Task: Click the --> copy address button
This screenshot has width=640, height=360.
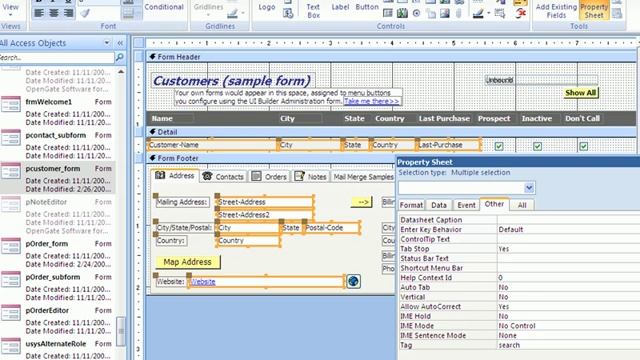Action: 362,202
